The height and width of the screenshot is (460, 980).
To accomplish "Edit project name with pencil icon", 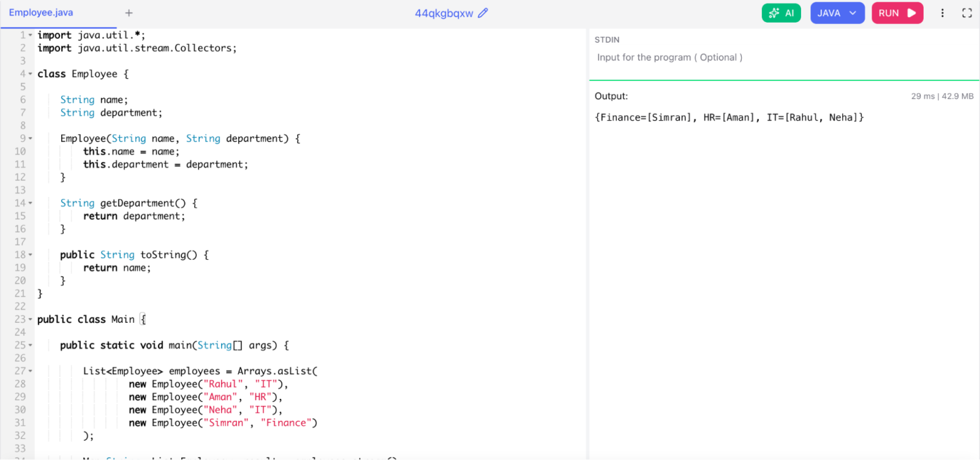I will [483, 13].
